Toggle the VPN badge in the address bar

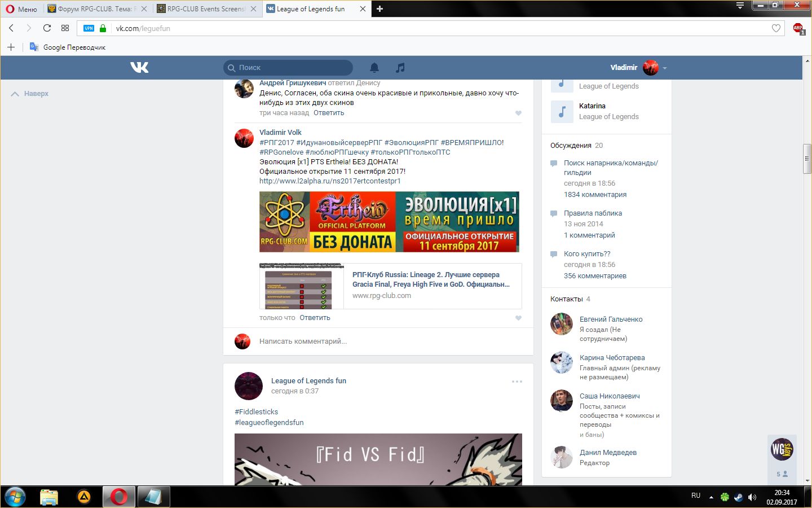(89, 28)
